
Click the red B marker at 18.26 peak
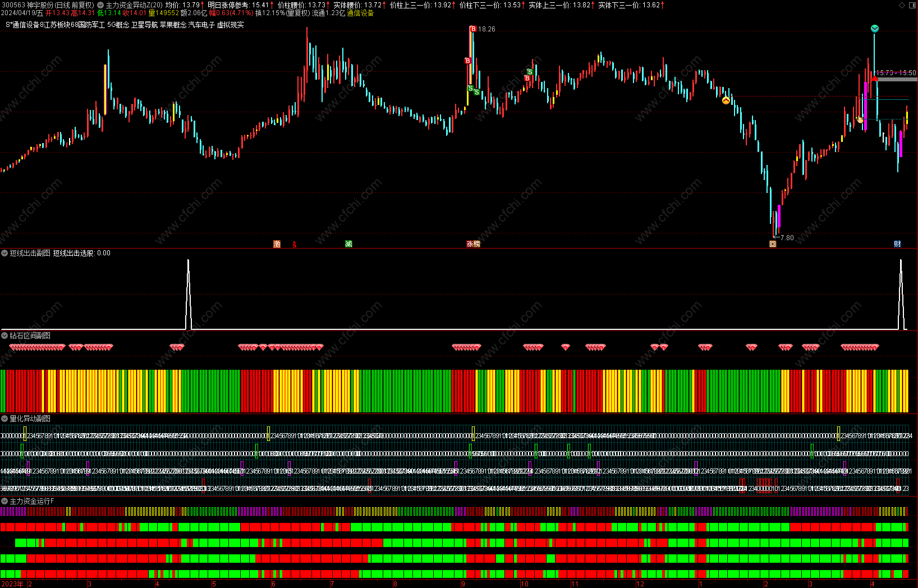pos(473,29)
